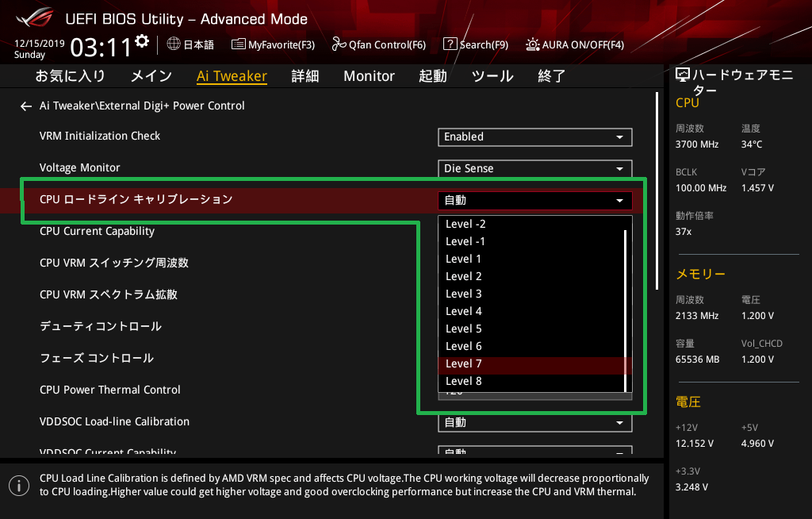Image resolution: width=812 pixels, height=519 pixels.
Task: Pick Level 3 in the dropdown
Action: [x=531, y=294]
